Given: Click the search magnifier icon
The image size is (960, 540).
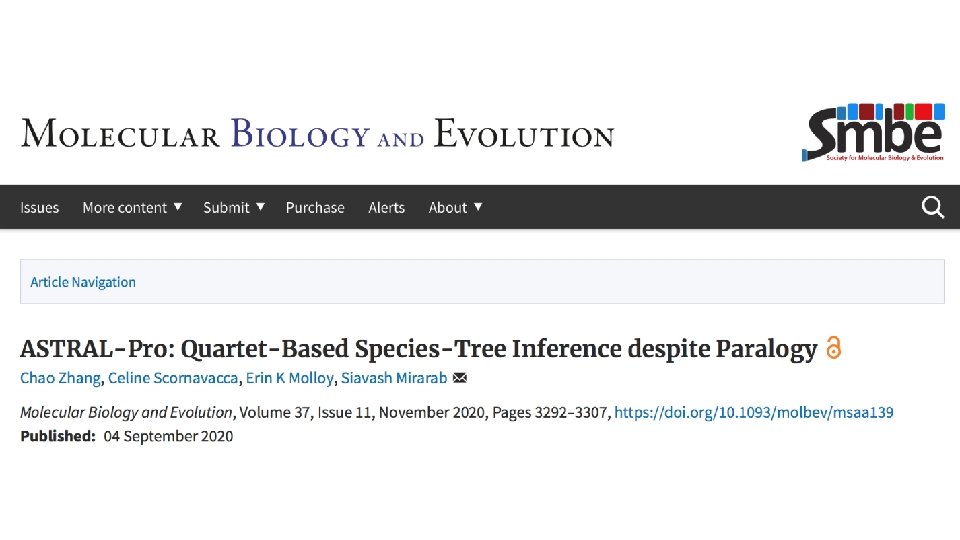Looking at the screenshot, I should (932, 207).
